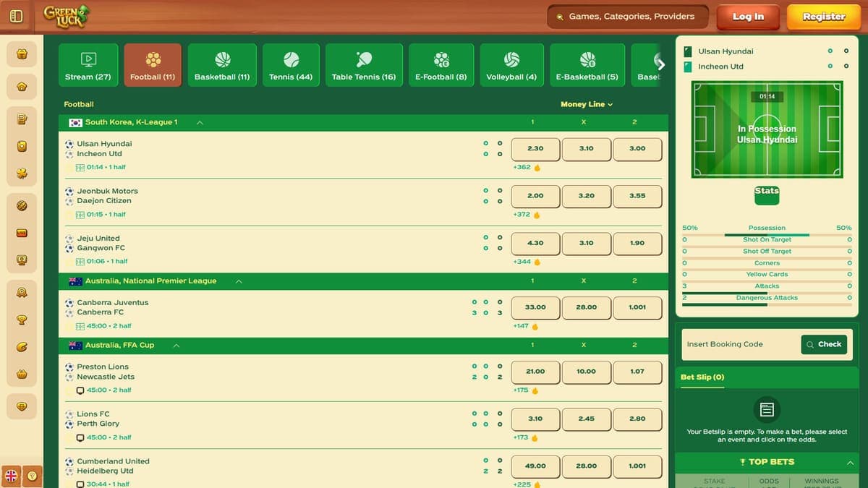868x488 pixels.
Task: Click fire icon next to +147
Action: pos(536,326)
